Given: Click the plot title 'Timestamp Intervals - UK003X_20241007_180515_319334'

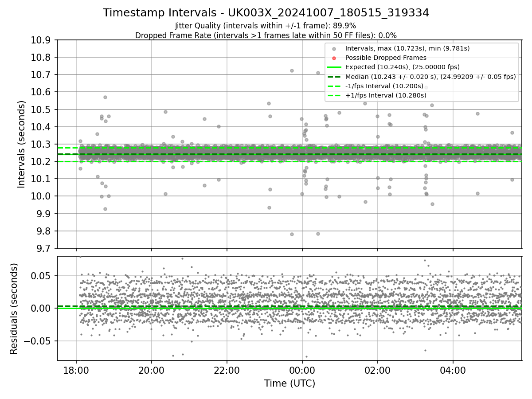Looking at the screenshot, I should (266, 13).
